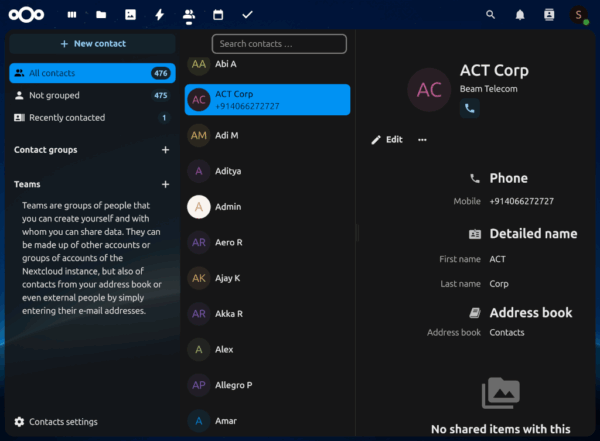Viewport: 600px width, 441px height.
Task: Open the Files folder app icon
Action: tap(101, 15)
